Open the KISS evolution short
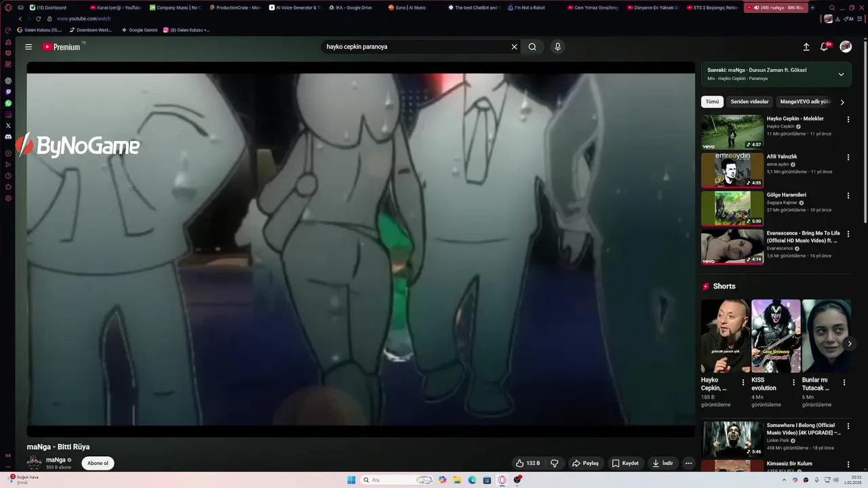This screenshot has height=488, width=868. tap(776, 336)
